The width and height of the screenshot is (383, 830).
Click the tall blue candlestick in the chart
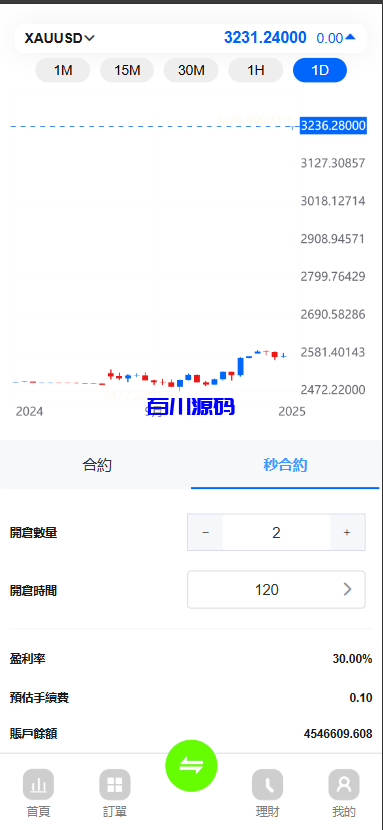[241, 366]
